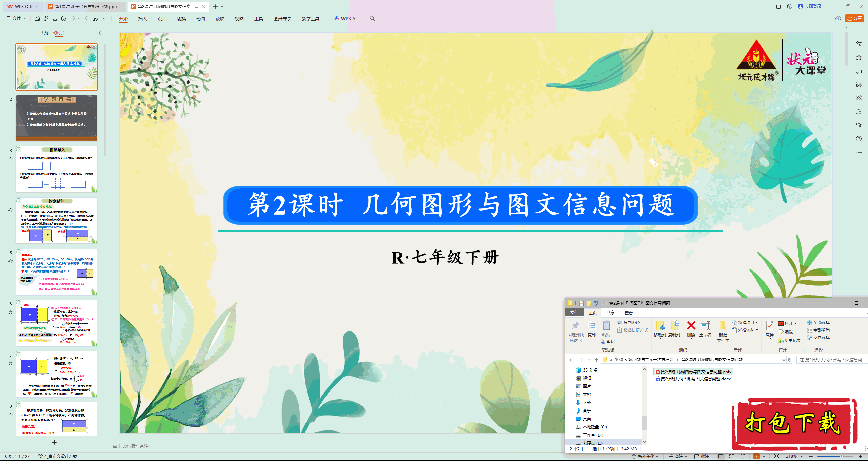Collapse the slide thumbnail panel with chevron
The height and width of the screenshot is (461, 868).
99,33
